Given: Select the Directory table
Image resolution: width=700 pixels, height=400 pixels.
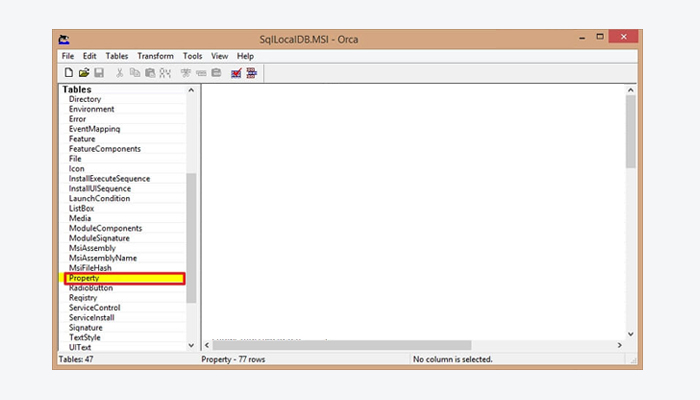Looking at the screenshot, I should tap(85, 99).
